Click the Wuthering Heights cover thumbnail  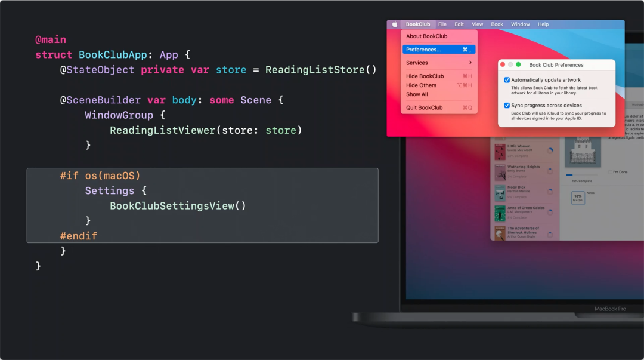click(500, 173)
